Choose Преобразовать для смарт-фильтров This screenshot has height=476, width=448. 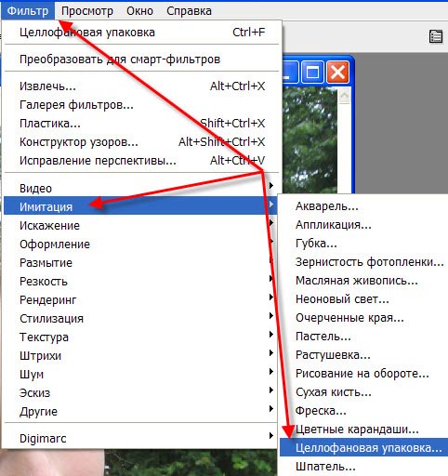[142, 59]
